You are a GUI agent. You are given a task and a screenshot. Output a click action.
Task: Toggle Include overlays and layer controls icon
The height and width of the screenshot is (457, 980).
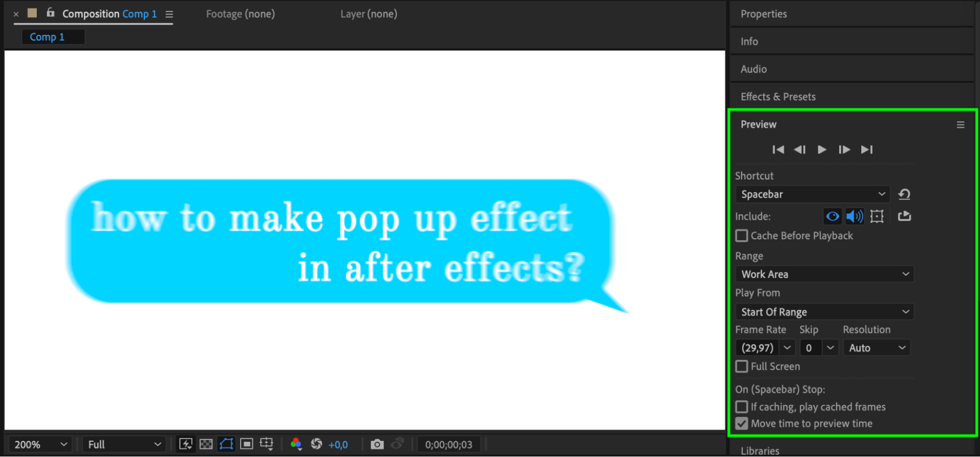pos(877,216)
